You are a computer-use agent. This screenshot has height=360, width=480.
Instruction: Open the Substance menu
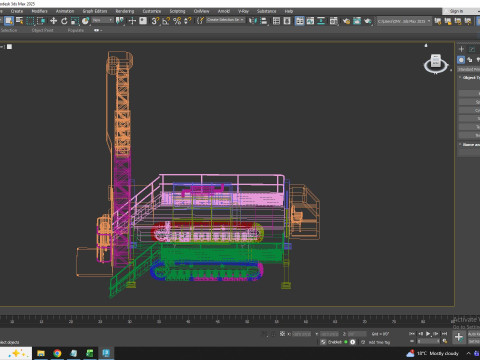266,11
